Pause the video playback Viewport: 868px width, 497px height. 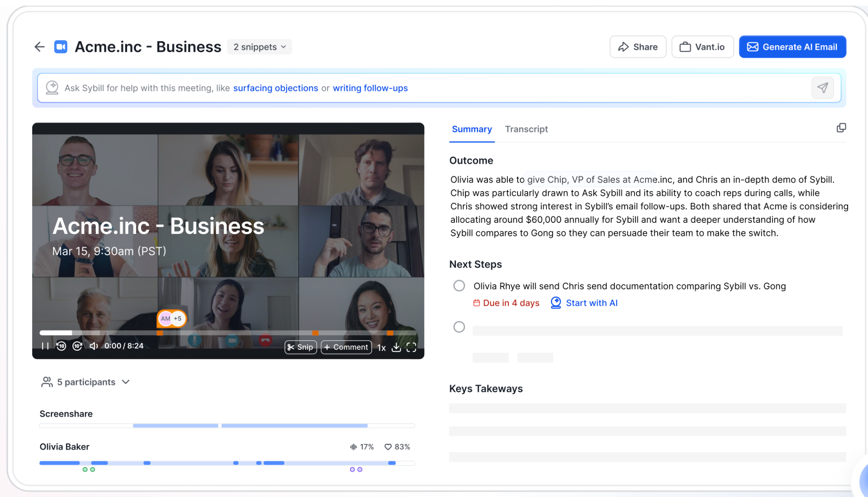pos(45,346)
